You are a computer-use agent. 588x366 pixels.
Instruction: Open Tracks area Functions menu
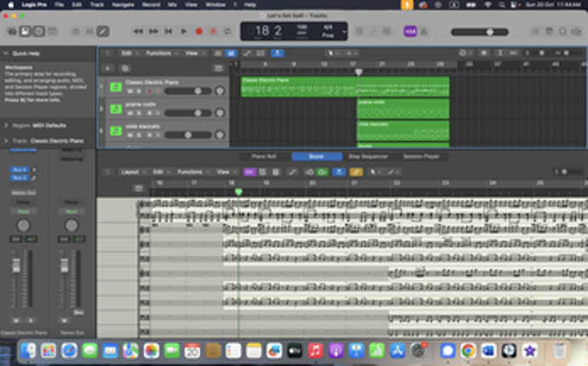point(161,54)
